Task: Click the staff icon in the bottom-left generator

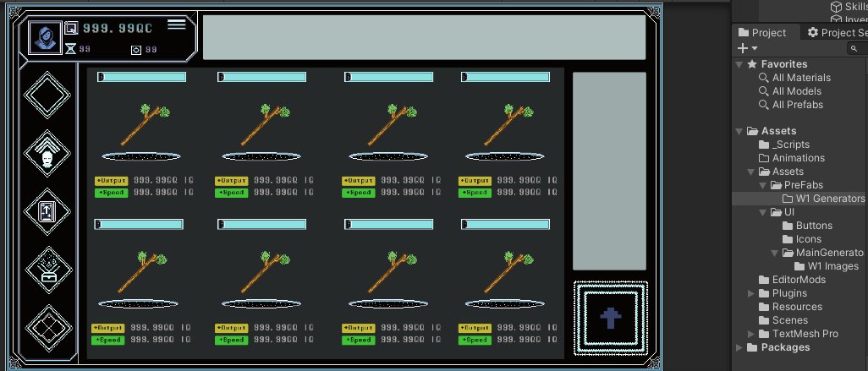Action: (x=142, y=271)
